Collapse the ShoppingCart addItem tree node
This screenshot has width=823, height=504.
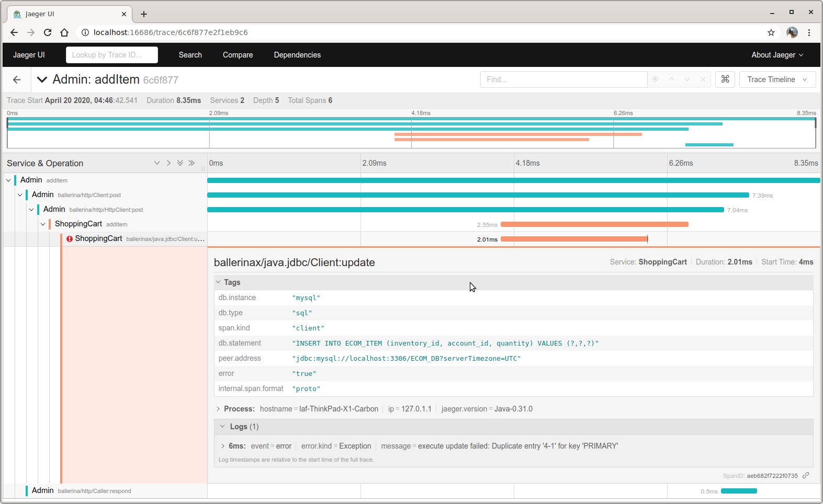[43, 224]
